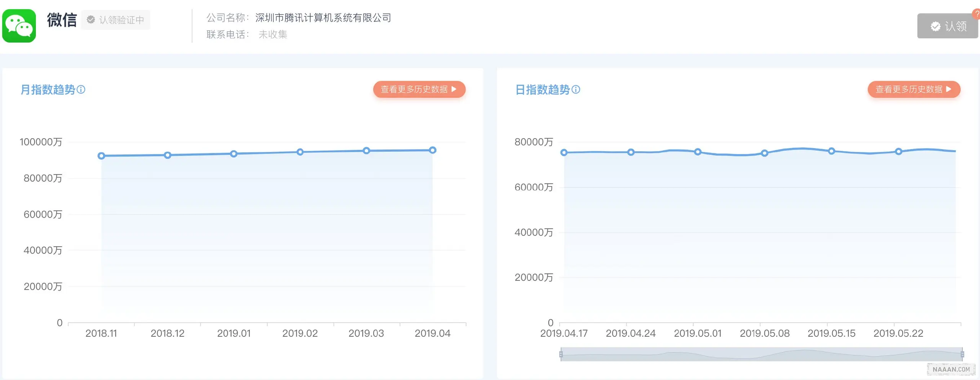Click the 2019.04.17 daily chart data point
The width and height of the screenshot is (980, 380).
coord(564,152)
